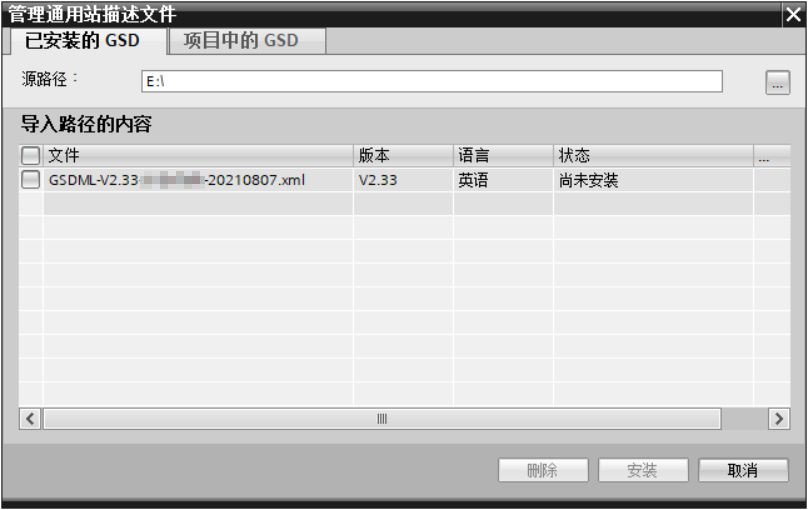Click the last column header with ellipsis
The width and height of the screenshot is (808, 510).
pos(771,155)
